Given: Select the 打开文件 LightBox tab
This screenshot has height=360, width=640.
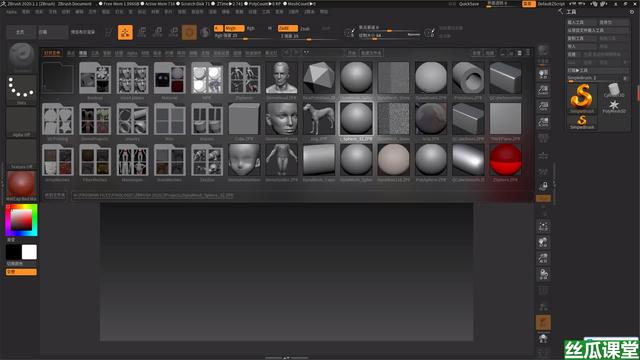Looking at the screenshot, I should (52, 53).
